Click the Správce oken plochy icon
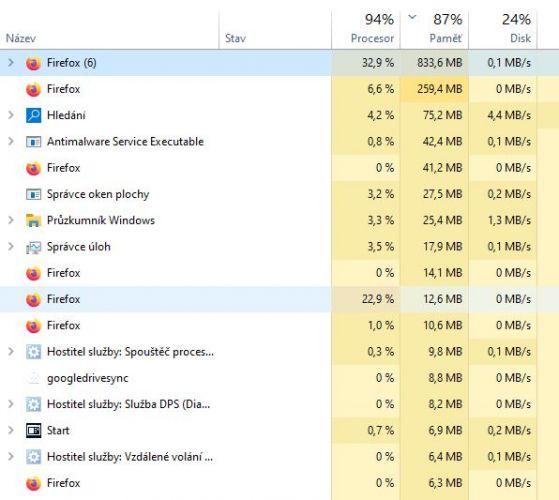The width and height of the screenshot is (559, 500). (x=33, y=194)
